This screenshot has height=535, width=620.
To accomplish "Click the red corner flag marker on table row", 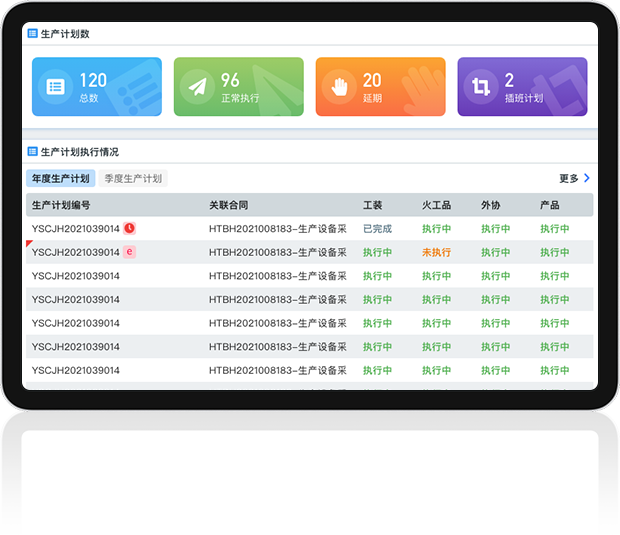I will pyautogui.click(x=29, y=244).
